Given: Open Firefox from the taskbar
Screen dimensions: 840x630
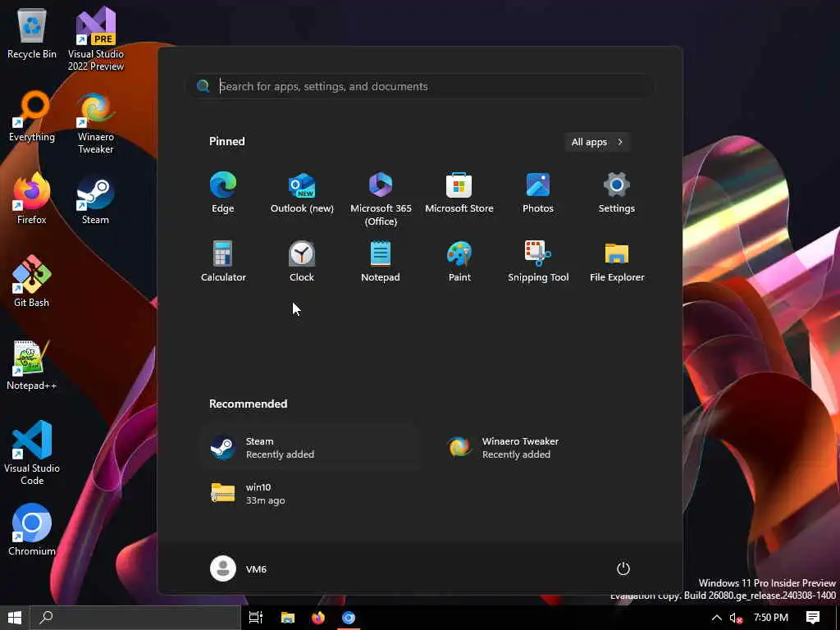Looking at the screenshot, I should tap(318, 618).
